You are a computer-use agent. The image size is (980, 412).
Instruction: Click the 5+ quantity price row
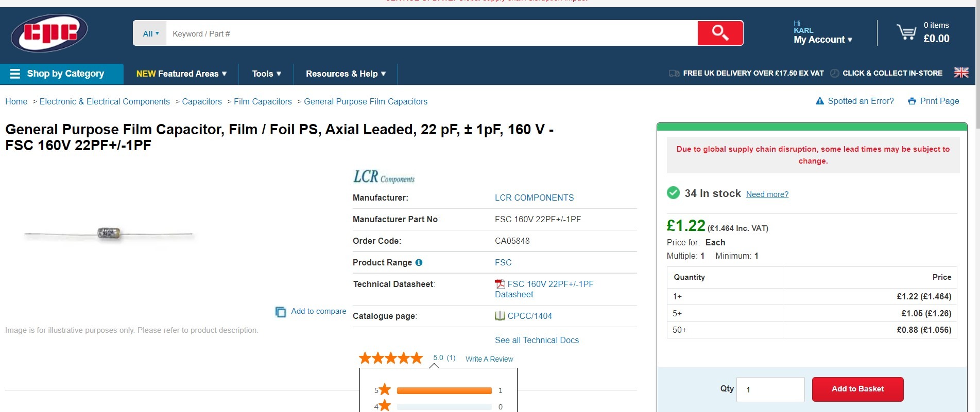click(812, 313)
